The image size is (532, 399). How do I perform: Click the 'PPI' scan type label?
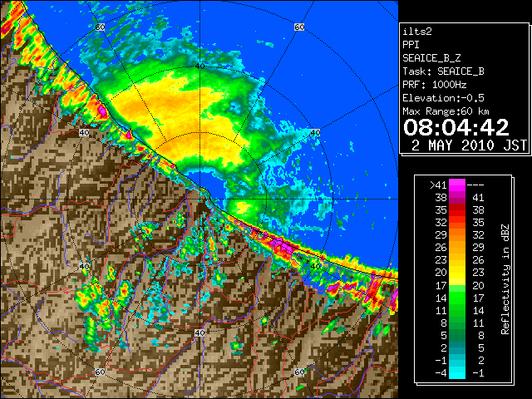411,45
